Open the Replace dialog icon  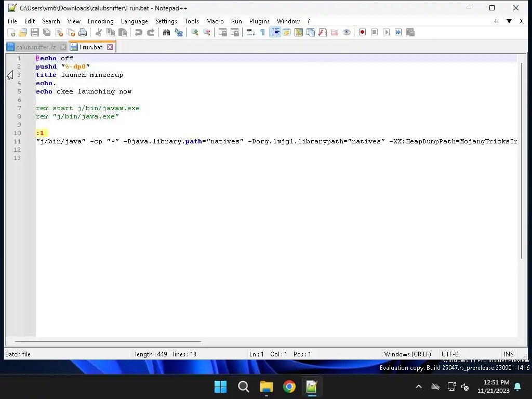point(179,33)
